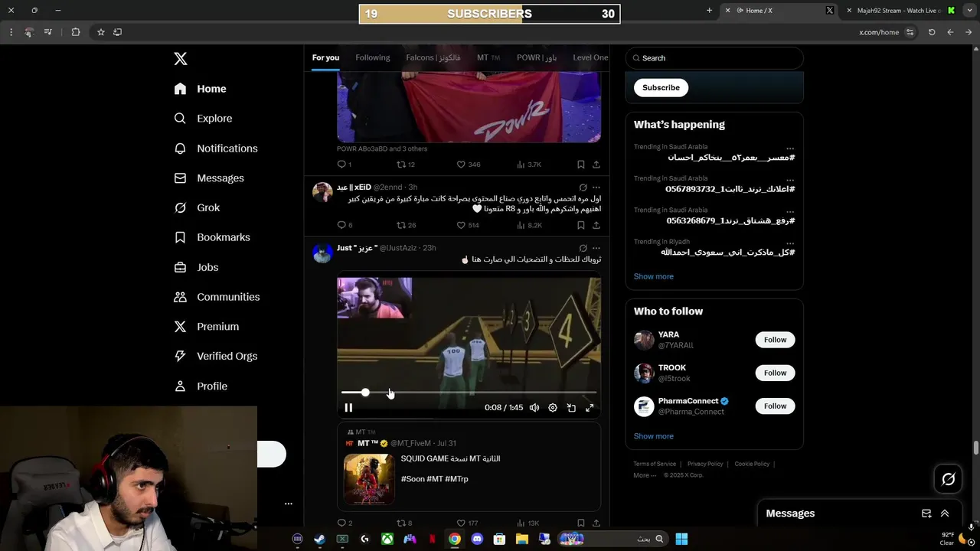
Task: Open Premium in the sidebar
Action: click(206, 327)
